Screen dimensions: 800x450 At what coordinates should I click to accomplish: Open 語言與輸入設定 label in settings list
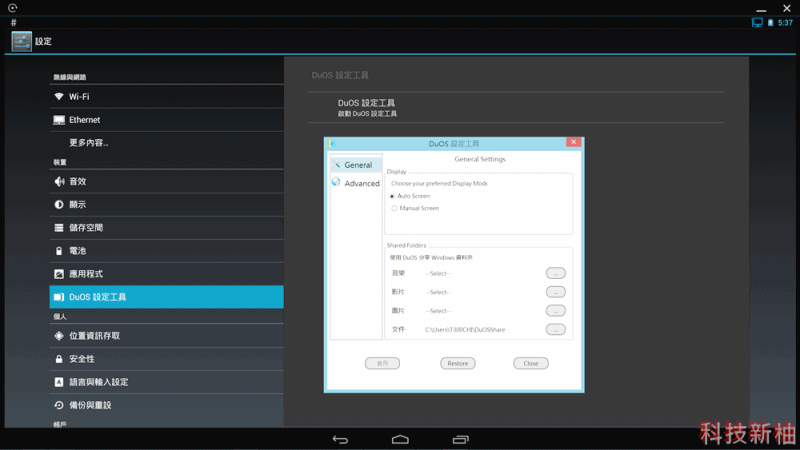[x=98, y=382]
